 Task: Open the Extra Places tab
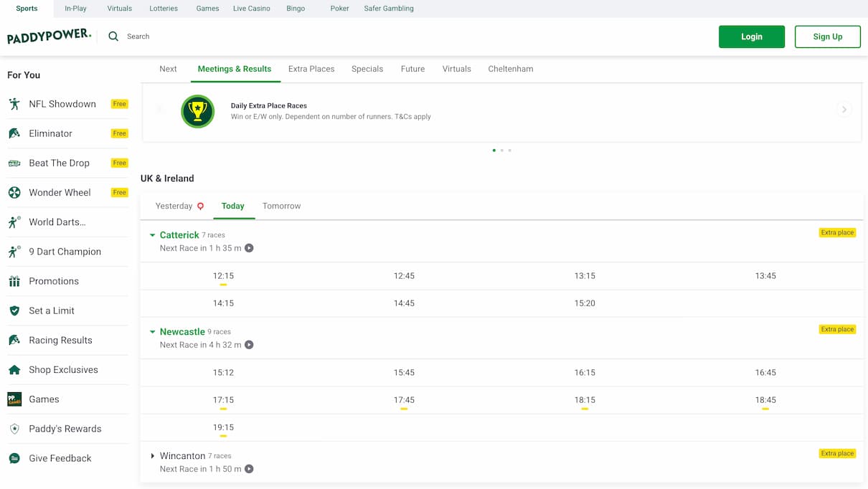pyautogui.click(x=311, y=69)
